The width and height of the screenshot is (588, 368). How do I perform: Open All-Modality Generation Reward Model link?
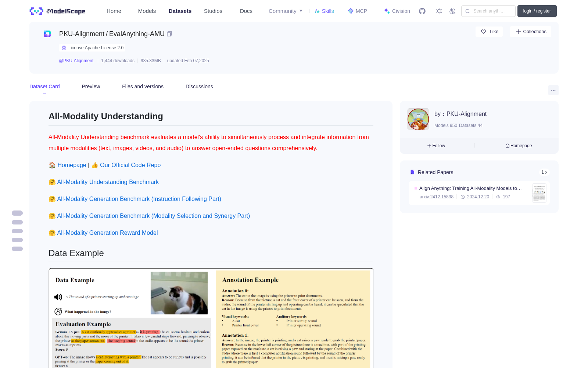tap(107, 233)
